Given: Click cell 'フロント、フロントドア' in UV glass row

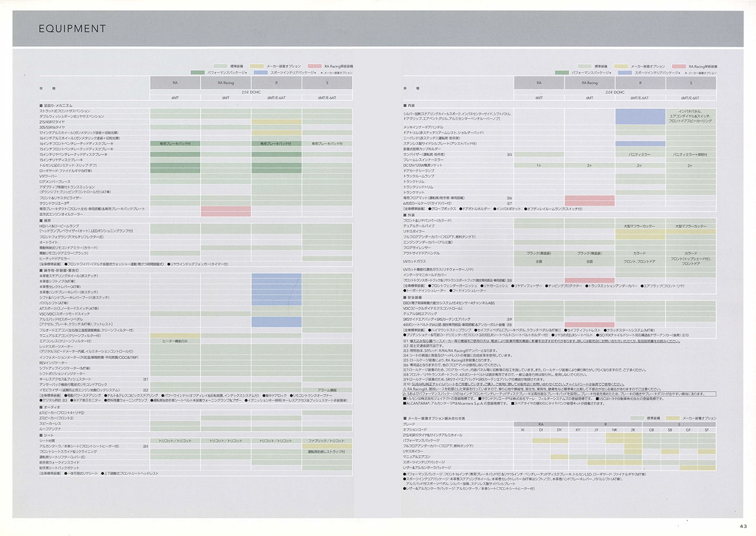Looking at the screenshot, I should (640, 261).
